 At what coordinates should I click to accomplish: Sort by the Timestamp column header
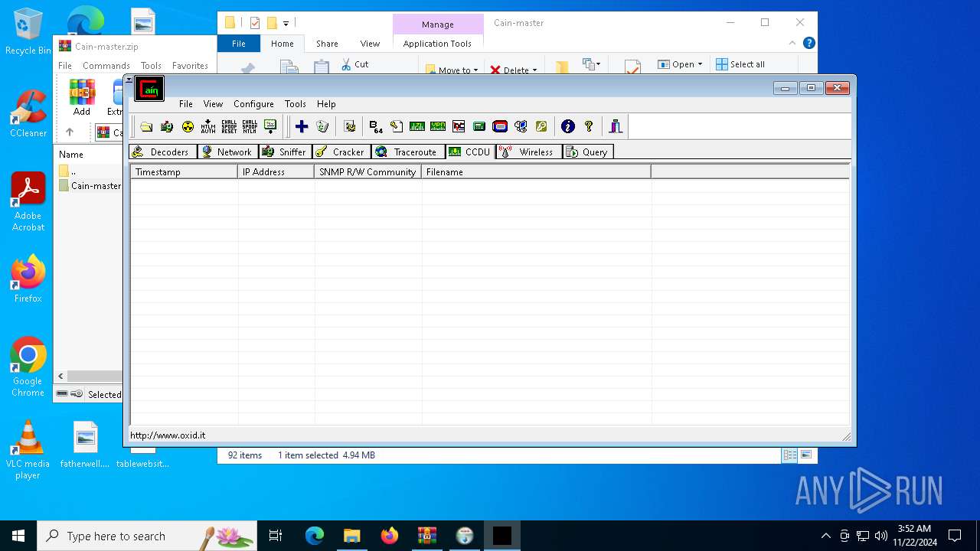(x=184, y=172)
